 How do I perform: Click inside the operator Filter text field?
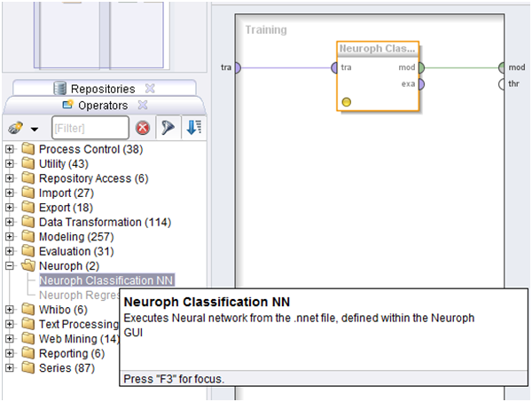89,129
